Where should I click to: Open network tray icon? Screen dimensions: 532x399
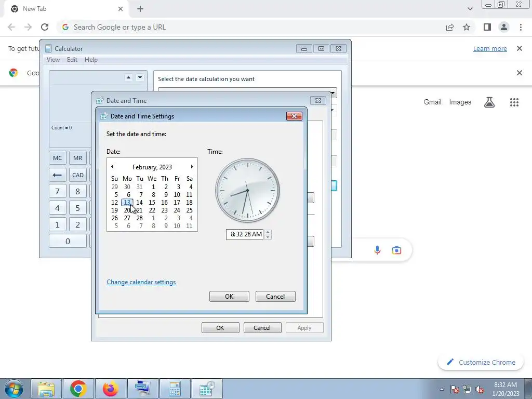coord(467,389)
